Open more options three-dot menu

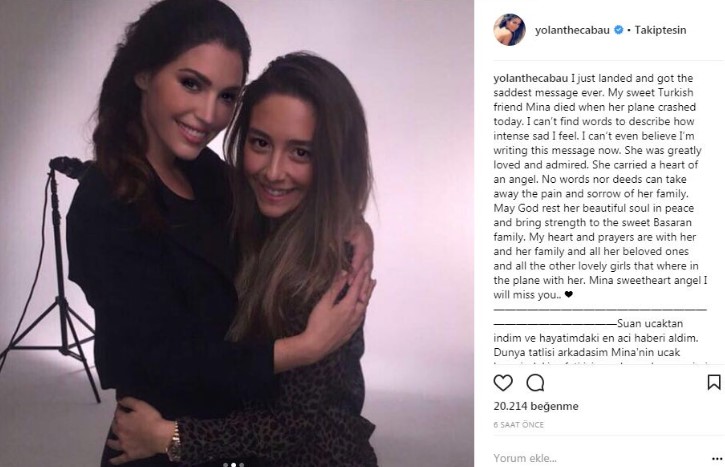tap(718, 458)
